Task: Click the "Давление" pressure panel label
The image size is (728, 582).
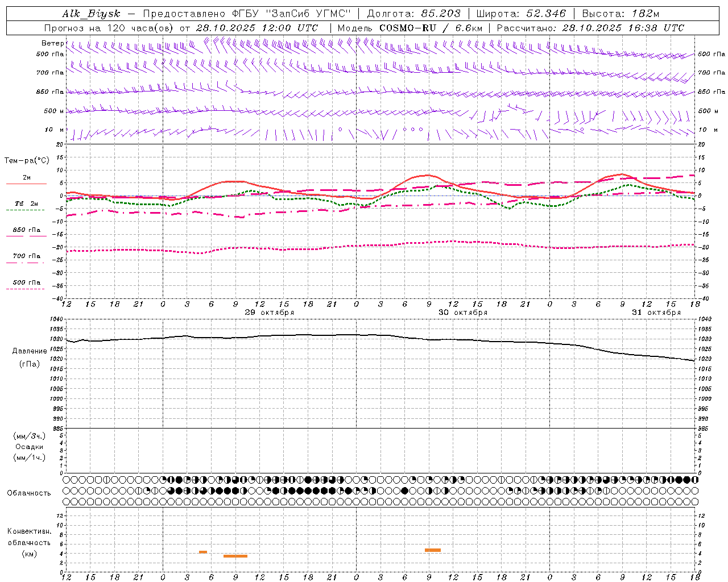Action: [30, 351]
